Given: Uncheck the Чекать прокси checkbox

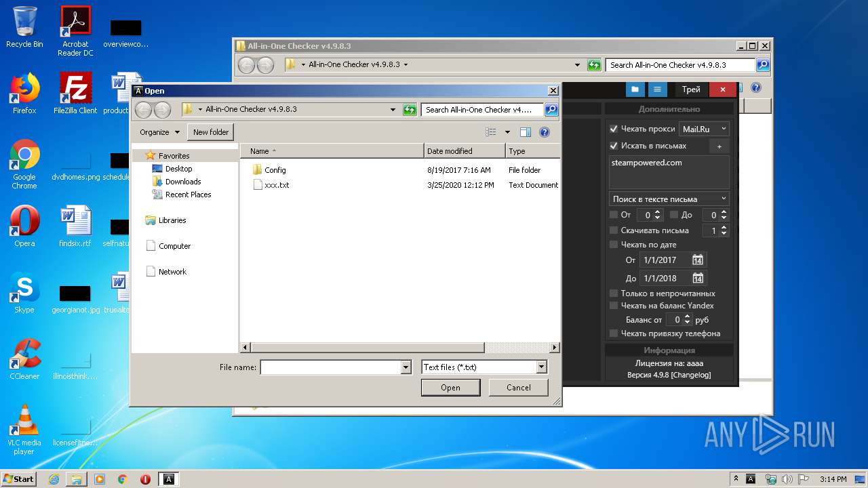Looking at the screenshot, I should [614, 129].
